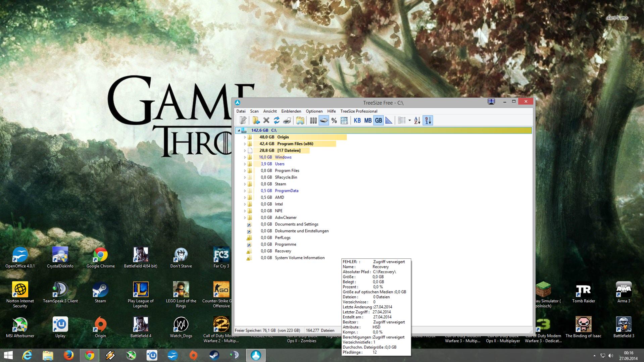Select the Battlefield 3 desktop icon
644x362 pixels.
click(624, 327)
